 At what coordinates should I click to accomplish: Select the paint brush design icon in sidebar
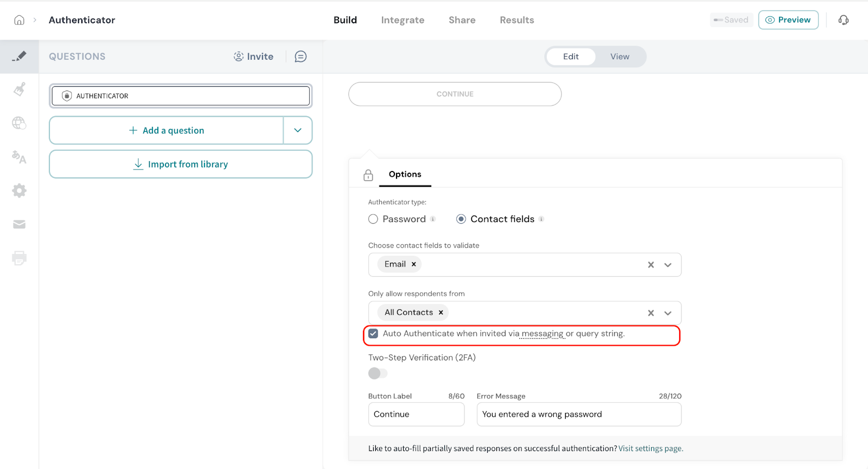tap(20, 89)
